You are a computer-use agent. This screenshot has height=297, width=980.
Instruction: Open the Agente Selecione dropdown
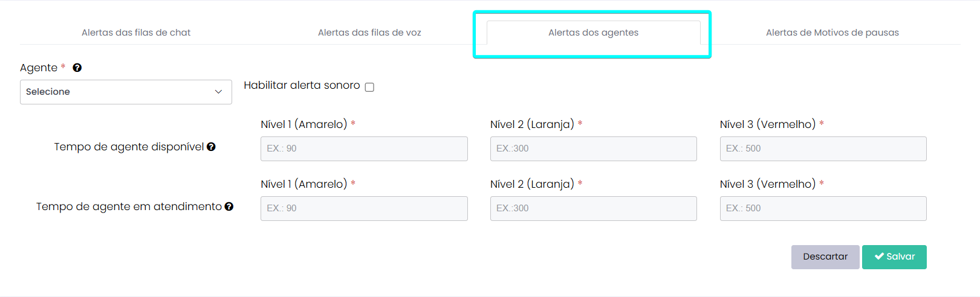tap(126, 92)
